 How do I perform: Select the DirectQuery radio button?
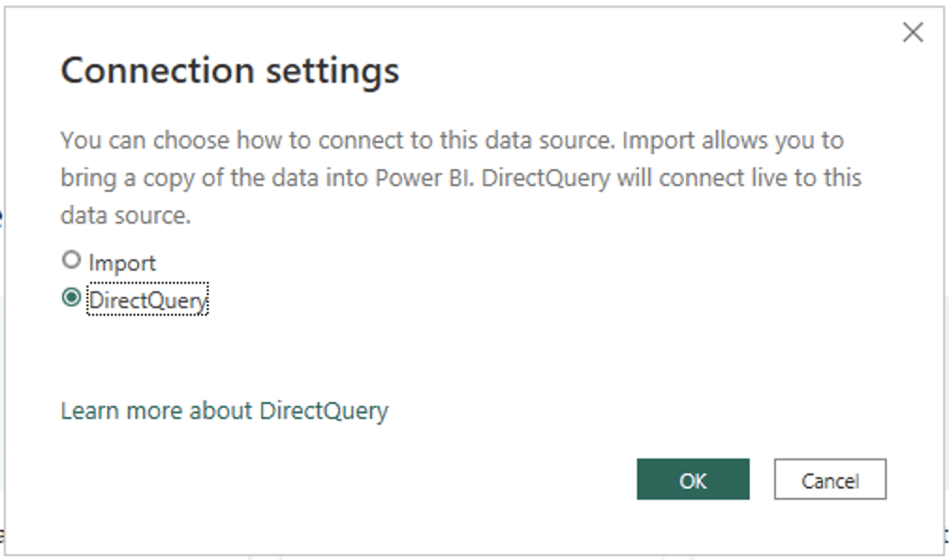click(x=71, y=297)
